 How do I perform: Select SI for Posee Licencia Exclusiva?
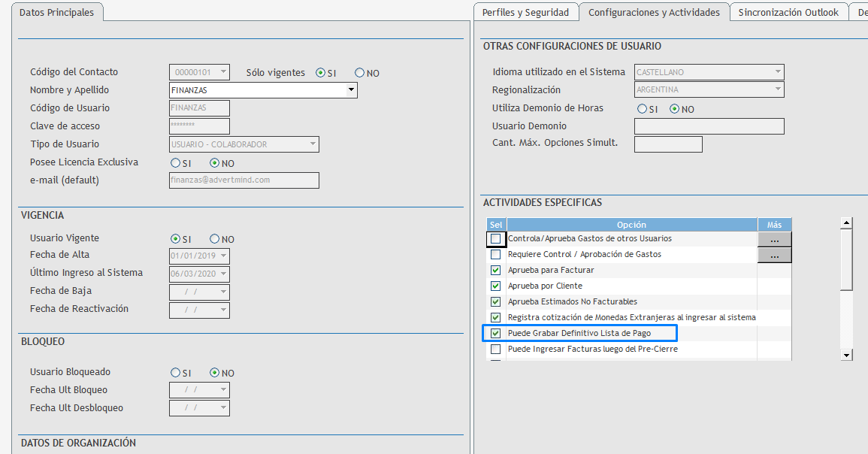pos(176,163)
